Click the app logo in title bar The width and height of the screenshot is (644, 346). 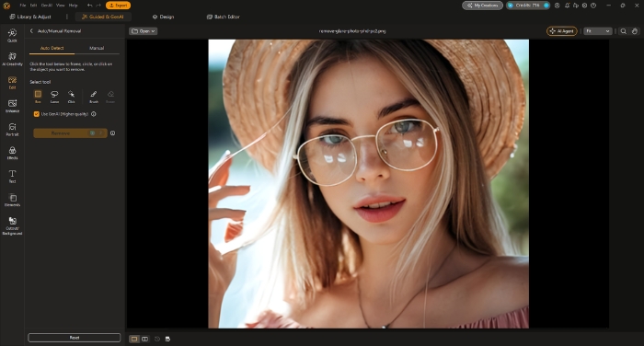click(x=7, y=6)
